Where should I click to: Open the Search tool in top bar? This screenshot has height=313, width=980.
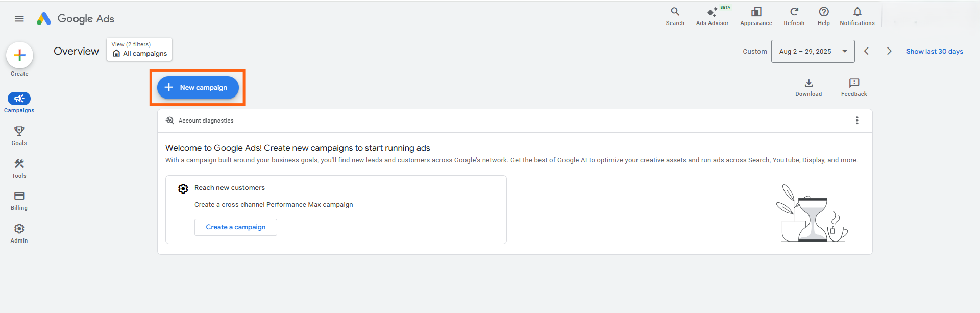click(675, 16)
